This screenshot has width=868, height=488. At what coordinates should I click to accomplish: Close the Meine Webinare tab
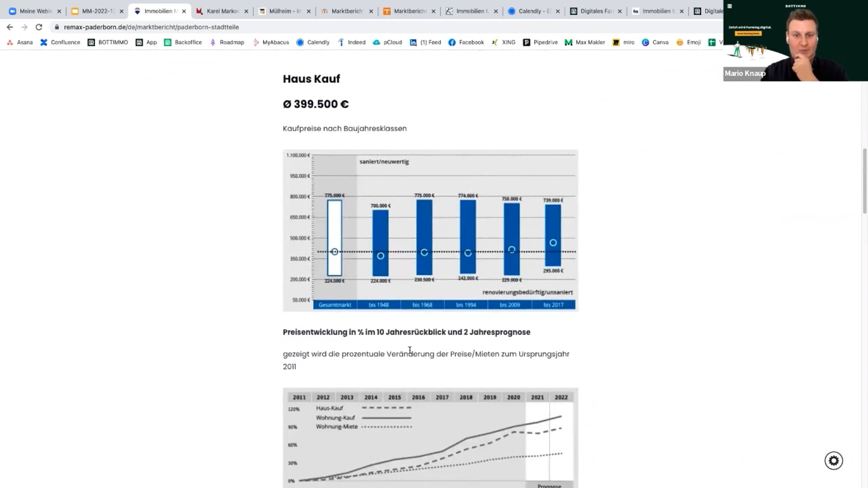(x=59, y=11)
